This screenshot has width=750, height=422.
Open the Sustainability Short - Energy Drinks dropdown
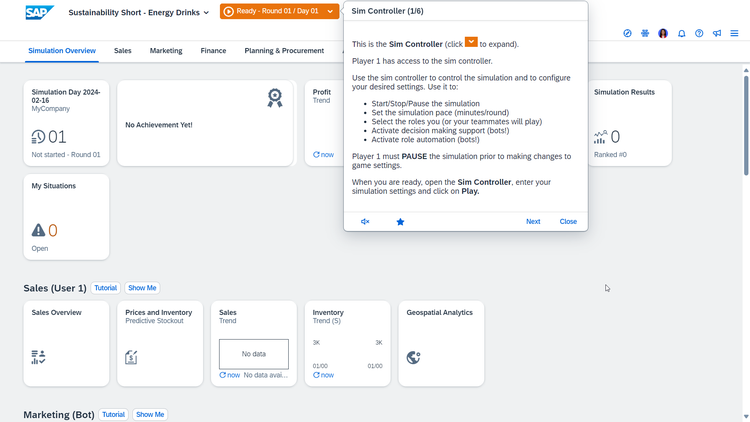coord(139,12)
